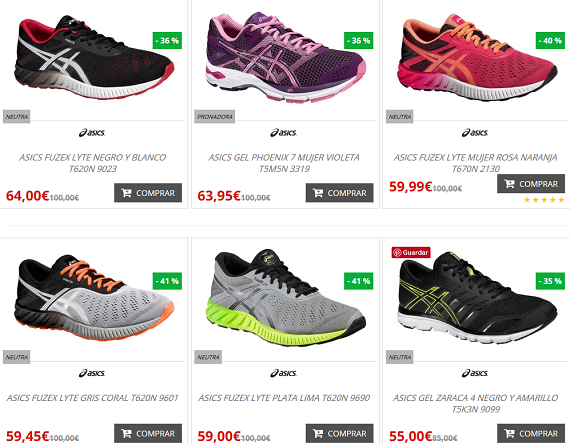Click Comprar for Asics Gel Phoenix 7 Violeta
The height and width of the screenshot is (445, 570).
pyautogui.click(x=340, y=193)
